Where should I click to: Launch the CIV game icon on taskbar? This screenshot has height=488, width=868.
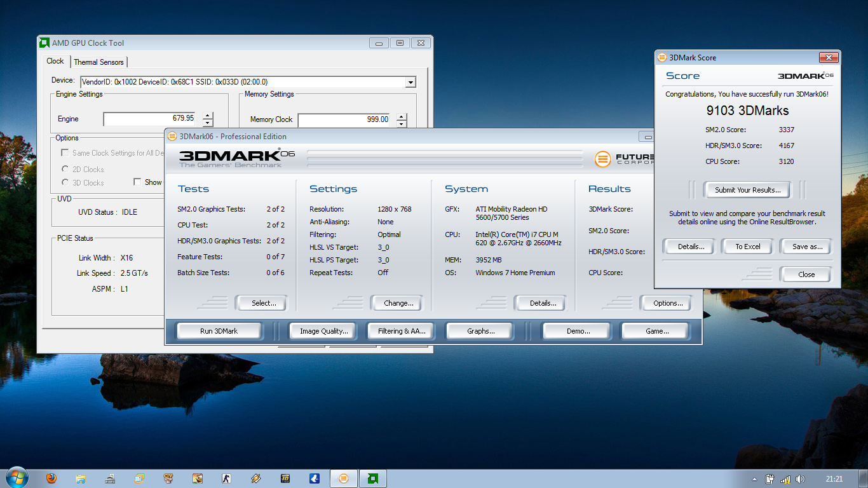point(168,478)
